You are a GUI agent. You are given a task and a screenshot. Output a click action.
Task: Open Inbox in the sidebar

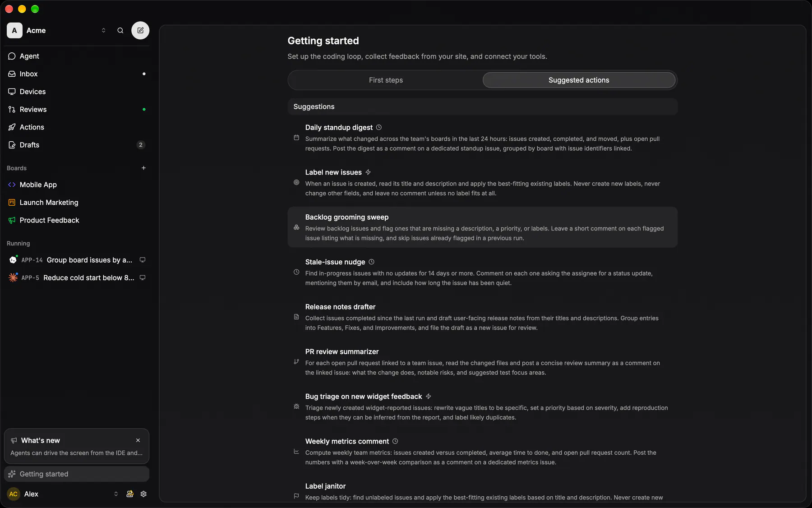pyautogui.click(x=77, y=74)
